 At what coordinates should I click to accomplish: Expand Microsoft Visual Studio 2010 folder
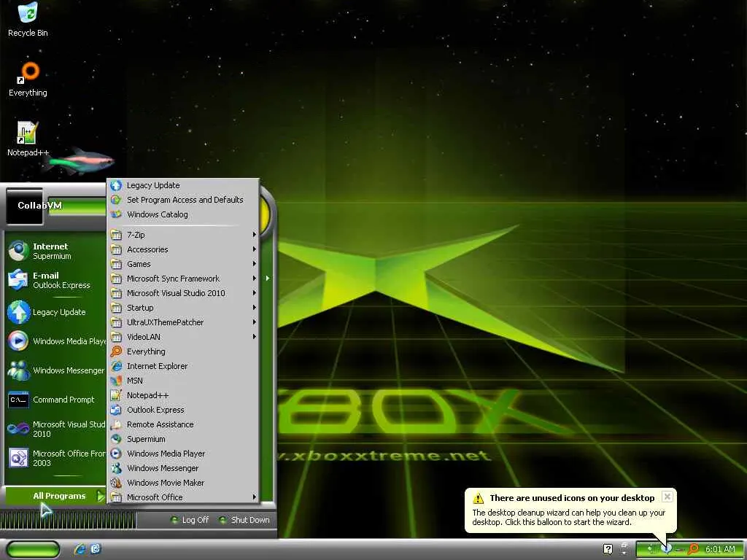tap(185, 293)
